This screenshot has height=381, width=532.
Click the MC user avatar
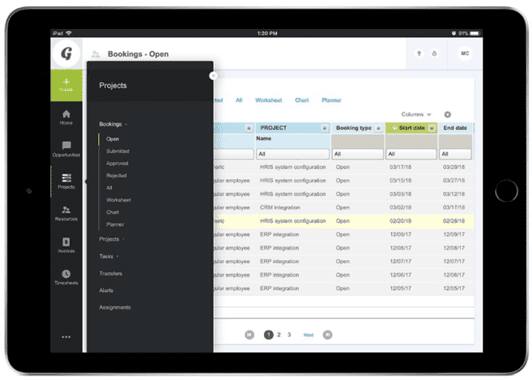click(465, 54)
